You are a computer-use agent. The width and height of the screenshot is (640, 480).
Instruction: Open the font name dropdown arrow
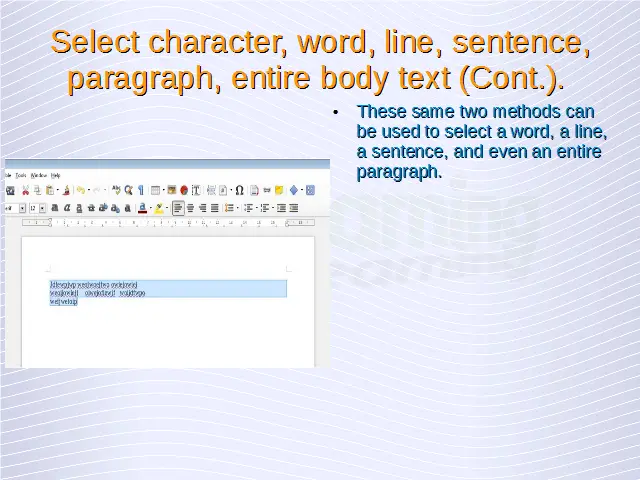coord(20,208)
